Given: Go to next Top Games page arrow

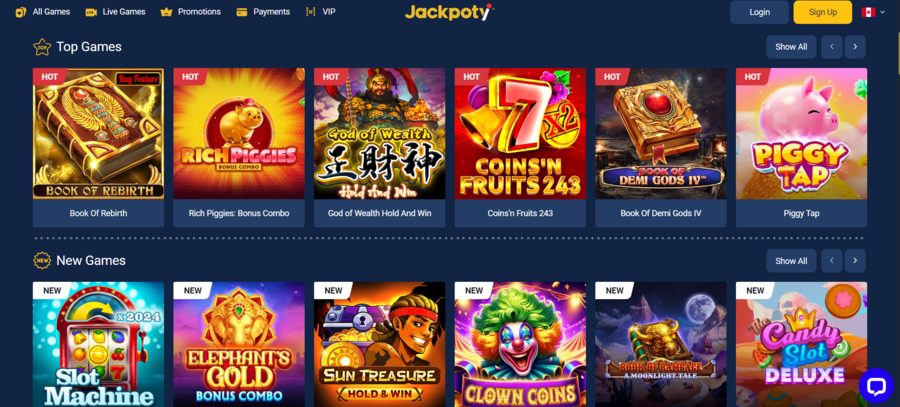Looking at the screenshot, I should (855, 47).
